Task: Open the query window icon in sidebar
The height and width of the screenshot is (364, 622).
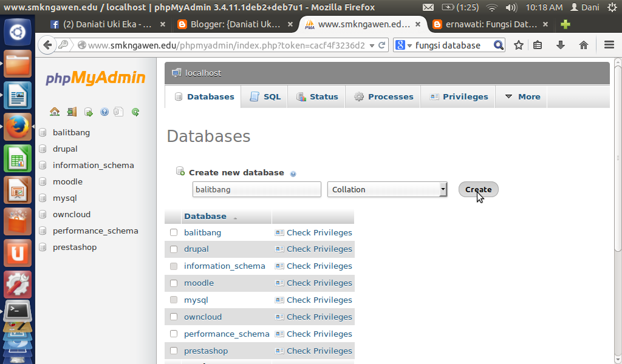Action: coord(89,112)
